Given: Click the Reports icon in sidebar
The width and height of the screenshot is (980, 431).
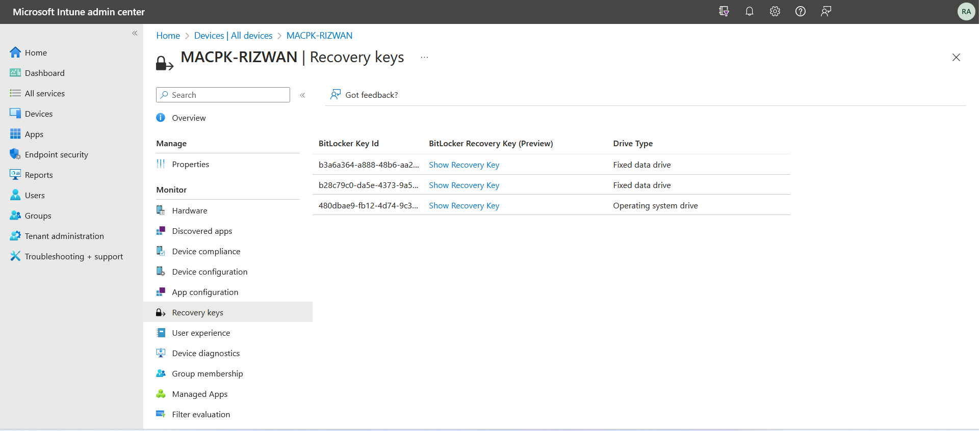Looking at the screenshot, I should [x=15, y=174].
